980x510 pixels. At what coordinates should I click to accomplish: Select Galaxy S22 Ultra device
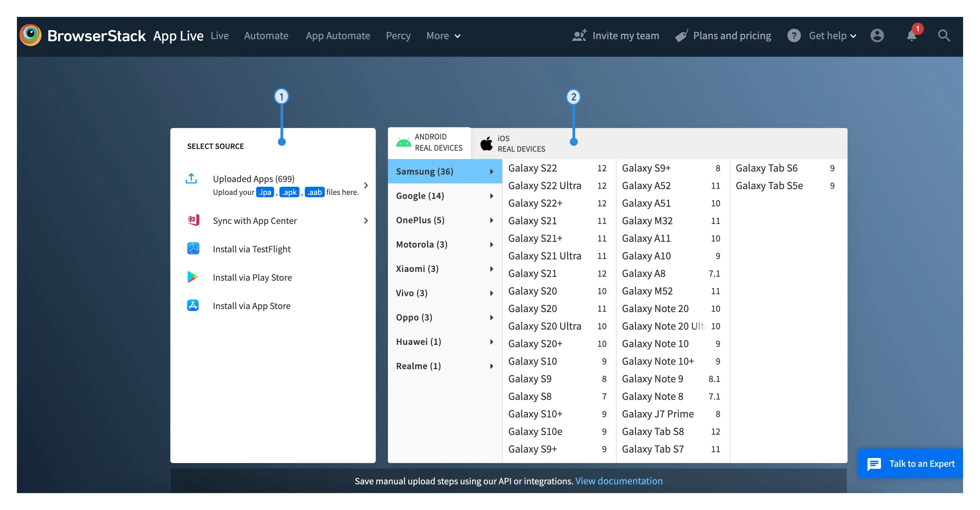click(544, 186)
